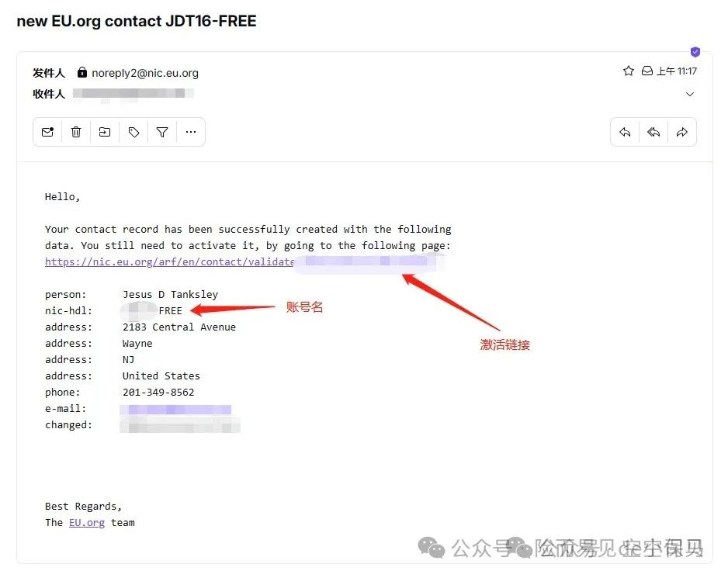Open the EU.org link in signature

pos(87,523)
